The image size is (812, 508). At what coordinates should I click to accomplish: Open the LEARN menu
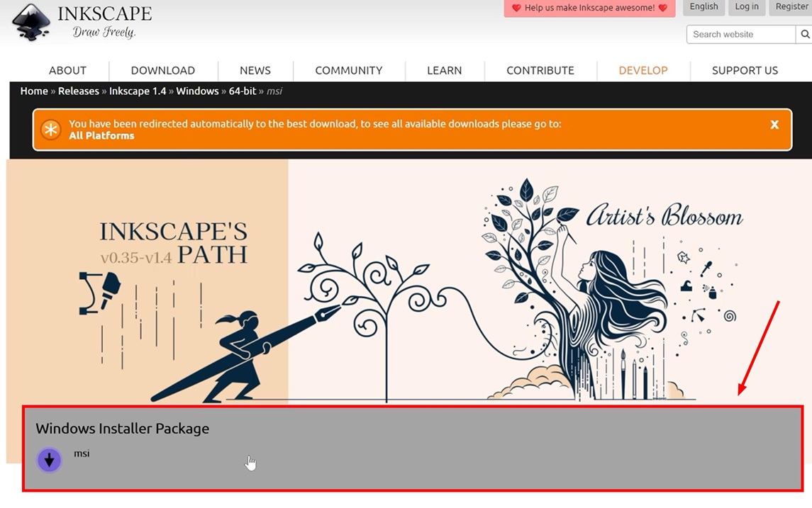coord(444,70)
